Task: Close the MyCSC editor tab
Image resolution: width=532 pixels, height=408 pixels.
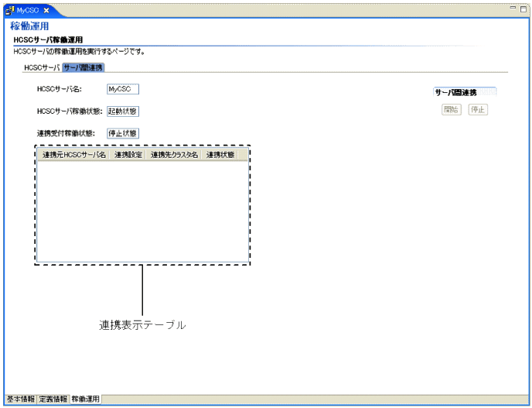Action: pos(46,11)
